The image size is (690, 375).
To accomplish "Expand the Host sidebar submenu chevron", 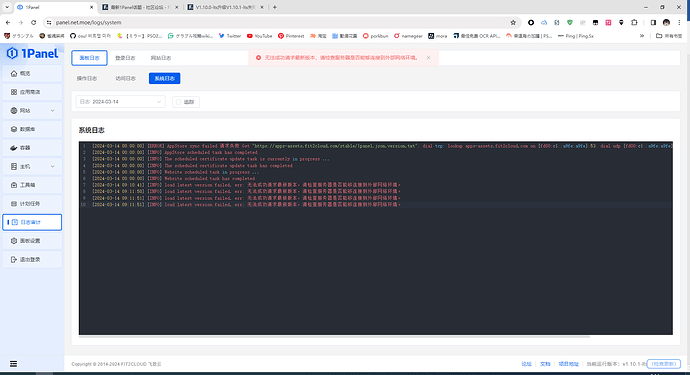I will click(x=53, y=166).
